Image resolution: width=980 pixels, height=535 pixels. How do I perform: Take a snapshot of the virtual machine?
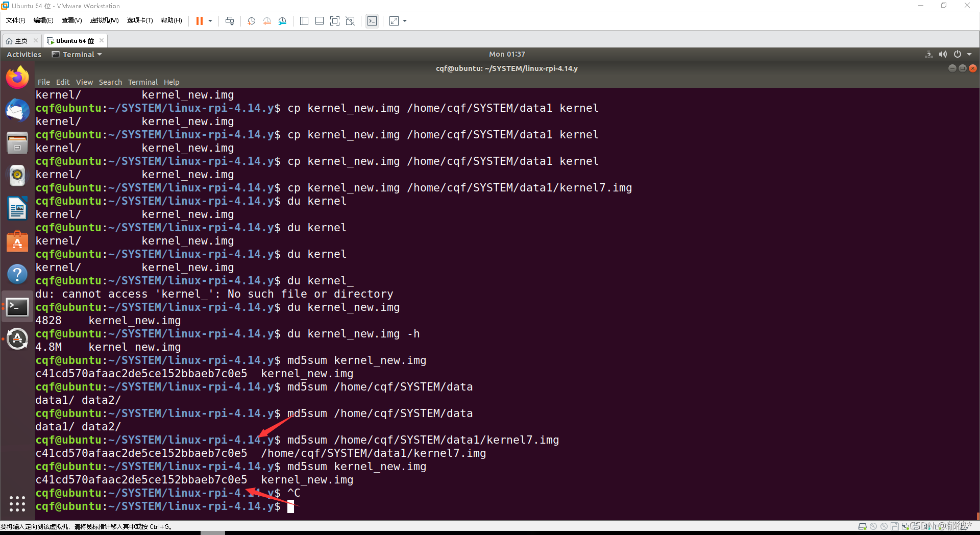pos(251,21)
